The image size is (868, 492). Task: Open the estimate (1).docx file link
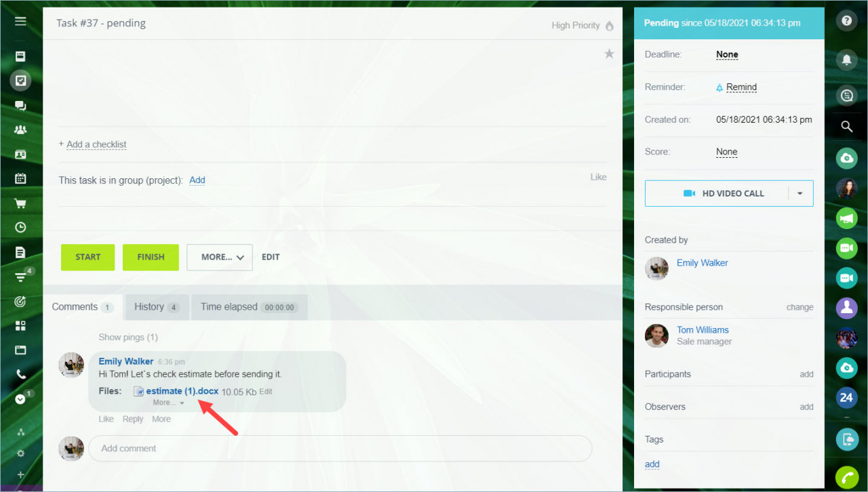point(182,391)
